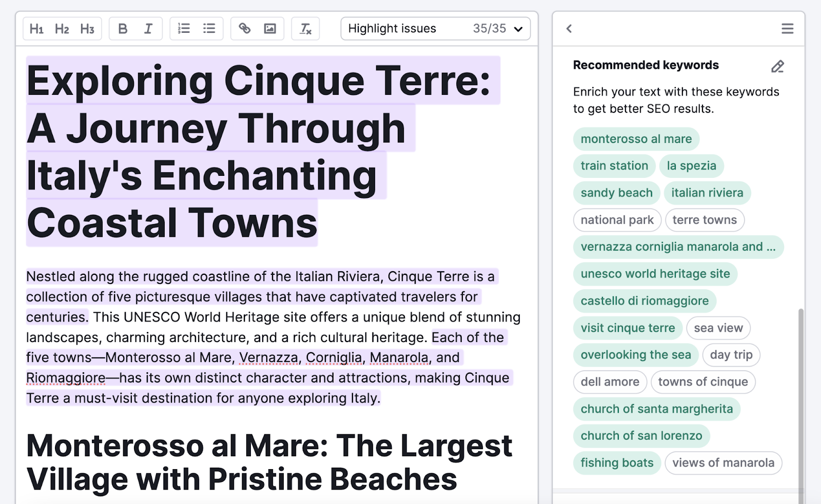The image size is (821, 504).
Task: Insert a bulleted list
Action: tap(209, 29)
